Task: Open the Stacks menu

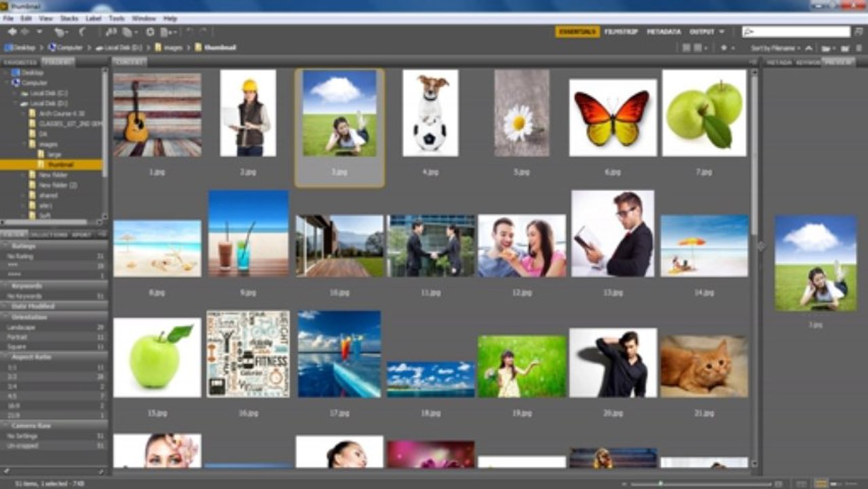Action: coord(69,18)
